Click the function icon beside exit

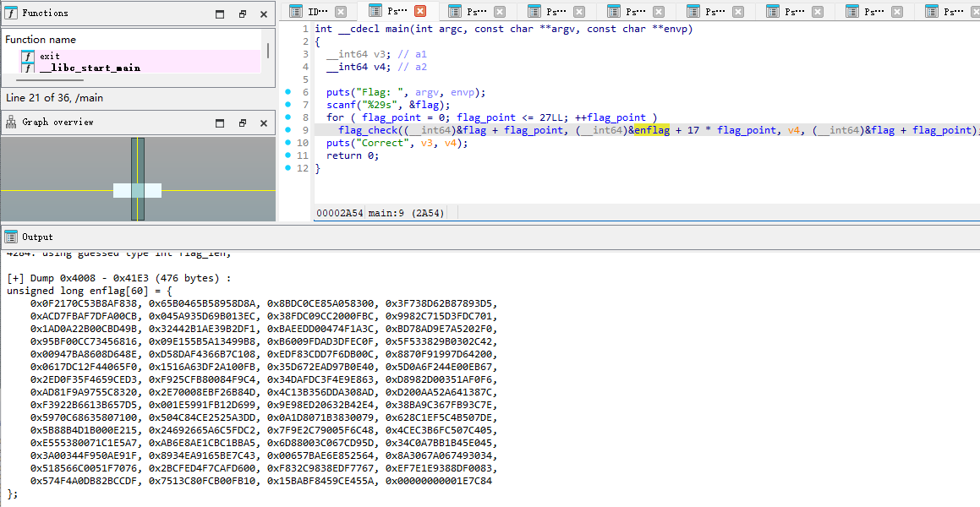pos(28,57)
